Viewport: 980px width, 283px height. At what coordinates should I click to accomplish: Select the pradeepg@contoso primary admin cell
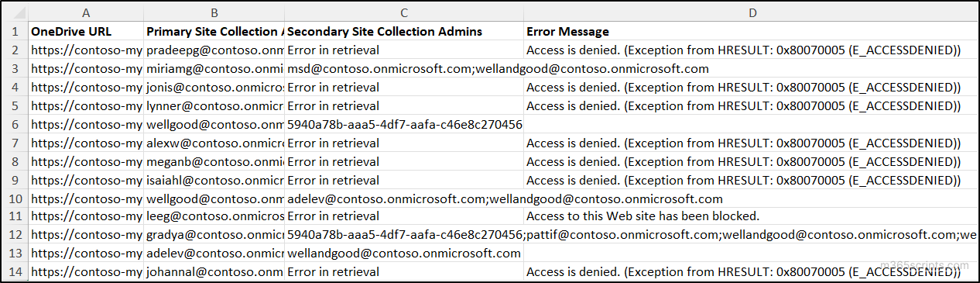pyautogui.click(x=214, y=50)
